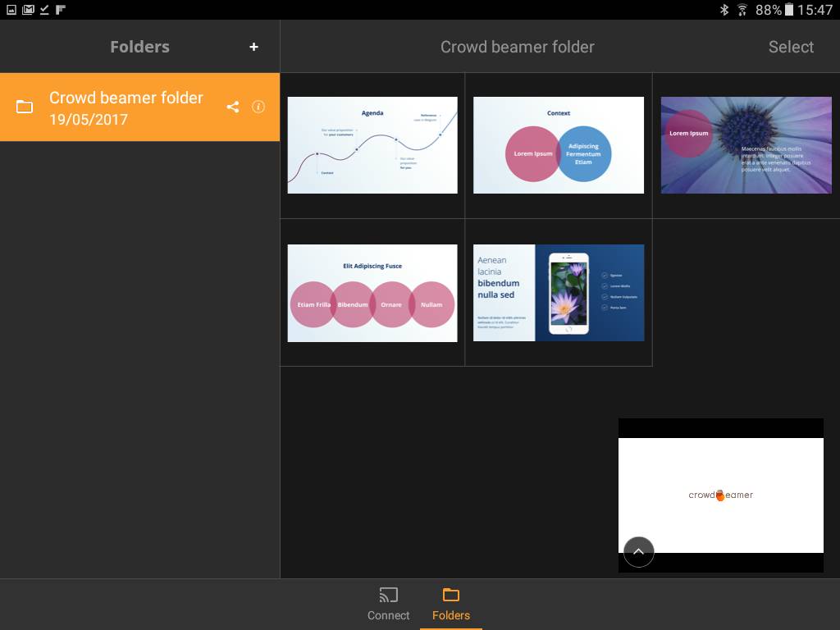Share the Crowd beamer folder
Image resolution: width=840 pixels, height=630 pixels.
tap(233, 107)
